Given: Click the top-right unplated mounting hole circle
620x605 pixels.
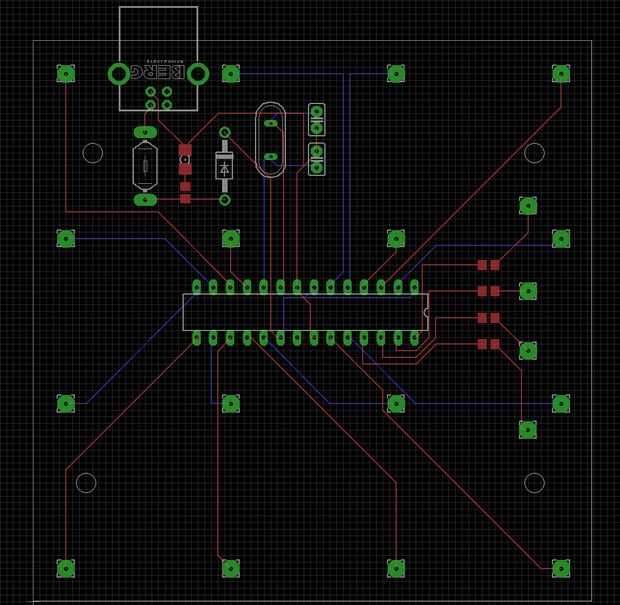Looking at the screenshot, I should click(x=534, y=153).
